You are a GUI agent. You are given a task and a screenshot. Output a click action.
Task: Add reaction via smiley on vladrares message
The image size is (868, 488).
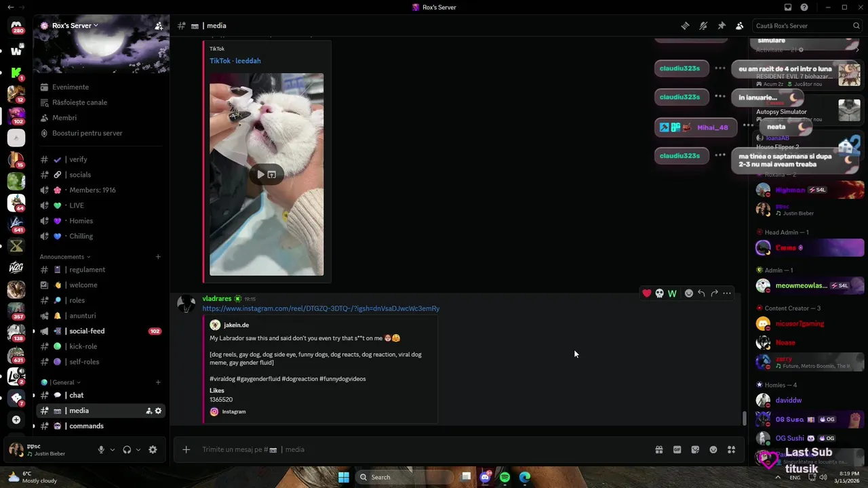[x=689, y=293]
